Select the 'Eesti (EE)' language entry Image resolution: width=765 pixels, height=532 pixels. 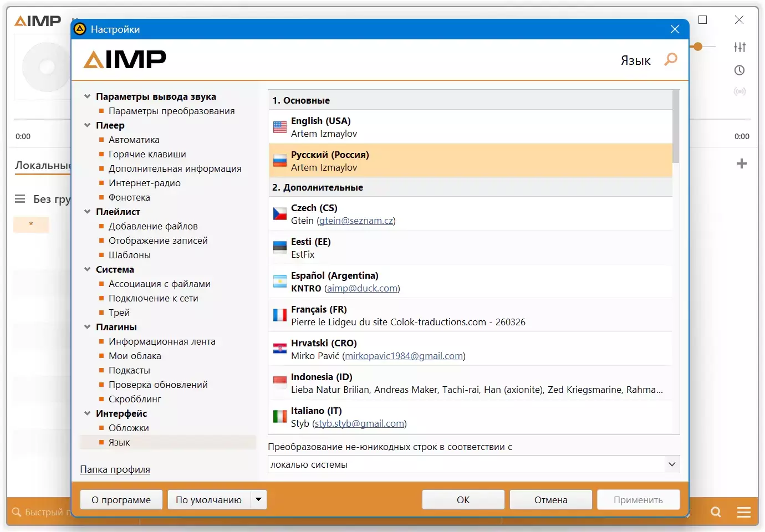pos(471,248)
